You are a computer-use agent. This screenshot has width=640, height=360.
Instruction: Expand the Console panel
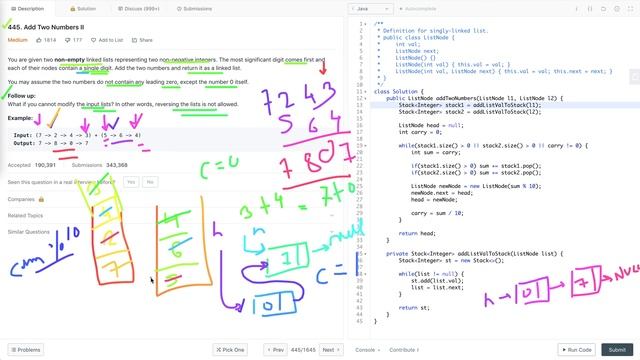pos(367,350)
